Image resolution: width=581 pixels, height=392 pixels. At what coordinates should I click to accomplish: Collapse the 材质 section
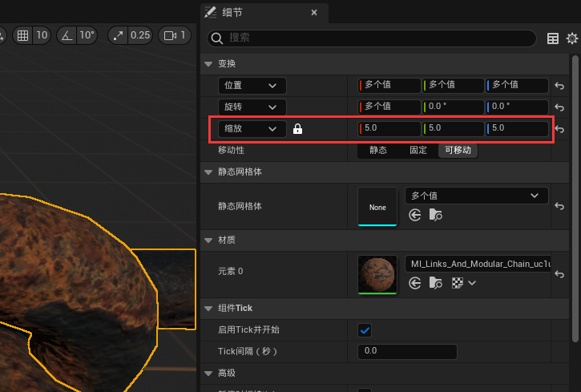tap(208, 240)
